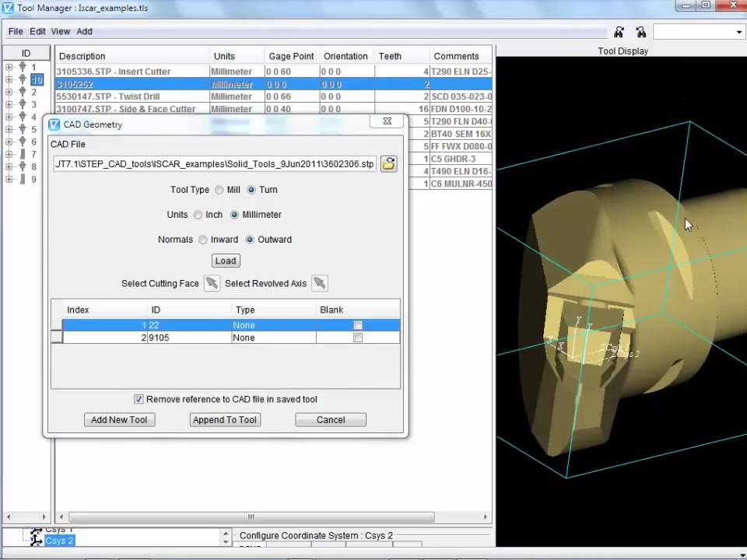Viewport: 747px width, 560px height.
Task: Select the Mill tool type radio
Action: 219,190
